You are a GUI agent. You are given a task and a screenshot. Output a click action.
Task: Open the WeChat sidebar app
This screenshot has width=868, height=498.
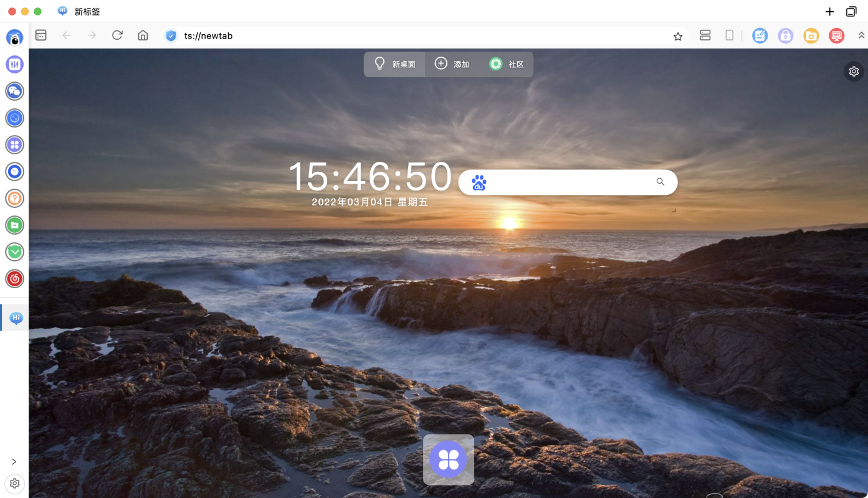point(14,92)
